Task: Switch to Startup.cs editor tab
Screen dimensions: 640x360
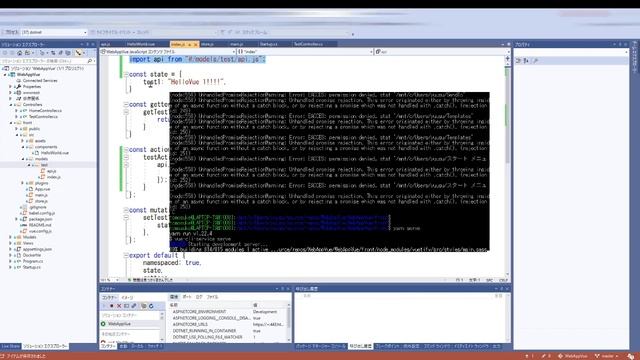Action: [269, 44]
